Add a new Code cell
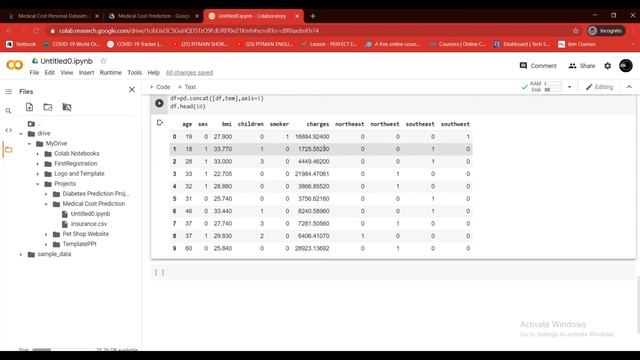Image resolution: width=640 pixels, height=360 pixels. coord(160,87)
